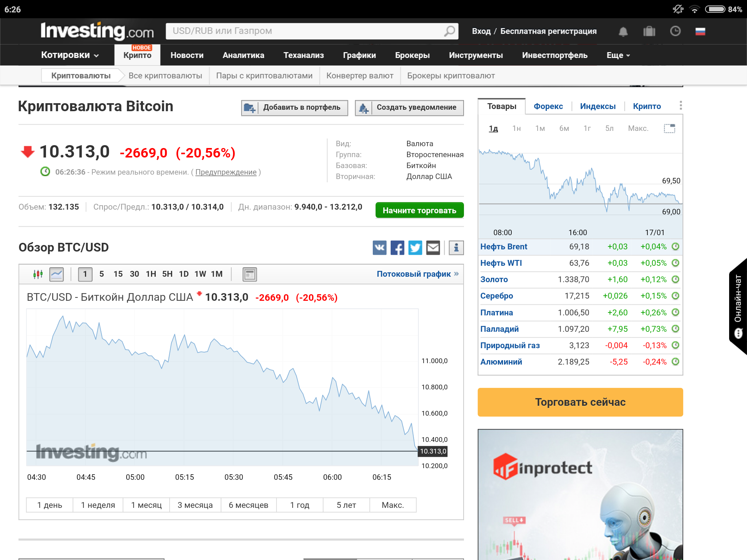
Task: Select the Макс. main chart range
Action: 393,505
